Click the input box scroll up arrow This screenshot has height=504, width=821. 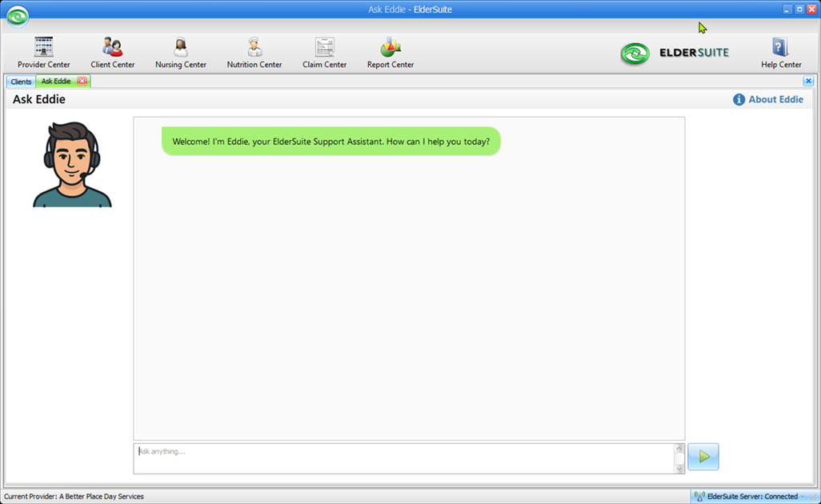679,449
